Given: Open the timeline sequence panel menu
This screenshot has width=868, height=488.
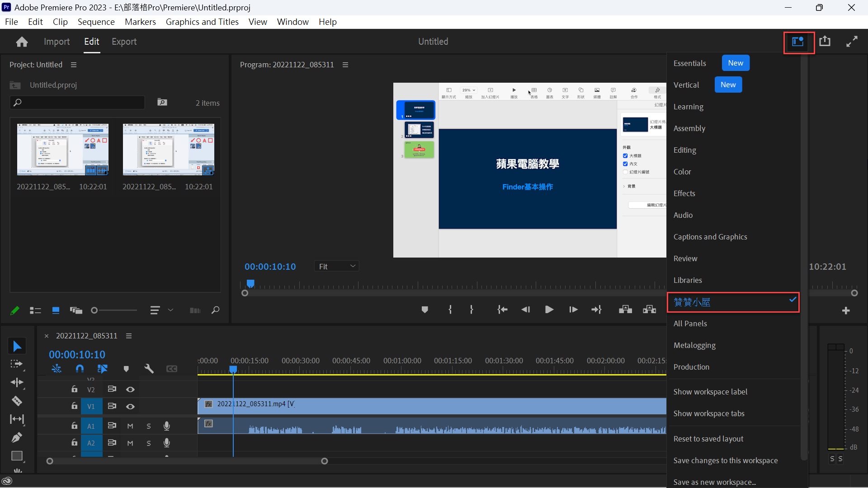Looking at the screenshot, I should pyautogui.click(x=129, y=336).
